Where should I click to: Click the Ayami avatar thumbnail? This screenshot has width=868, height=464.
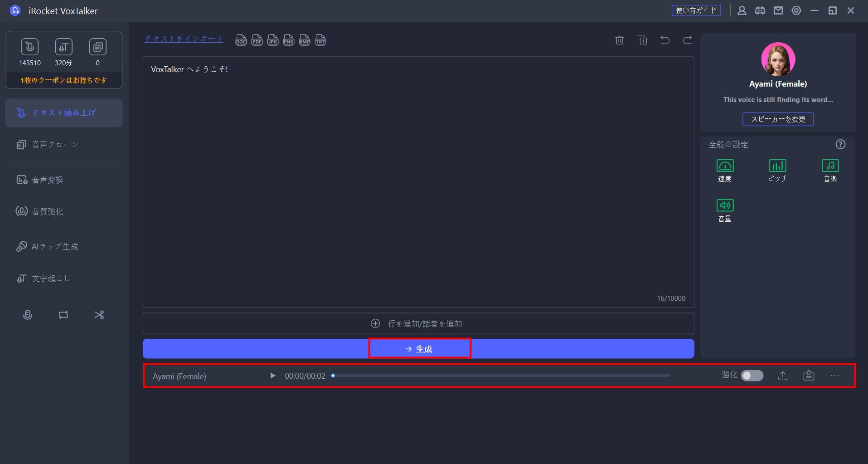tap(778, 59)
